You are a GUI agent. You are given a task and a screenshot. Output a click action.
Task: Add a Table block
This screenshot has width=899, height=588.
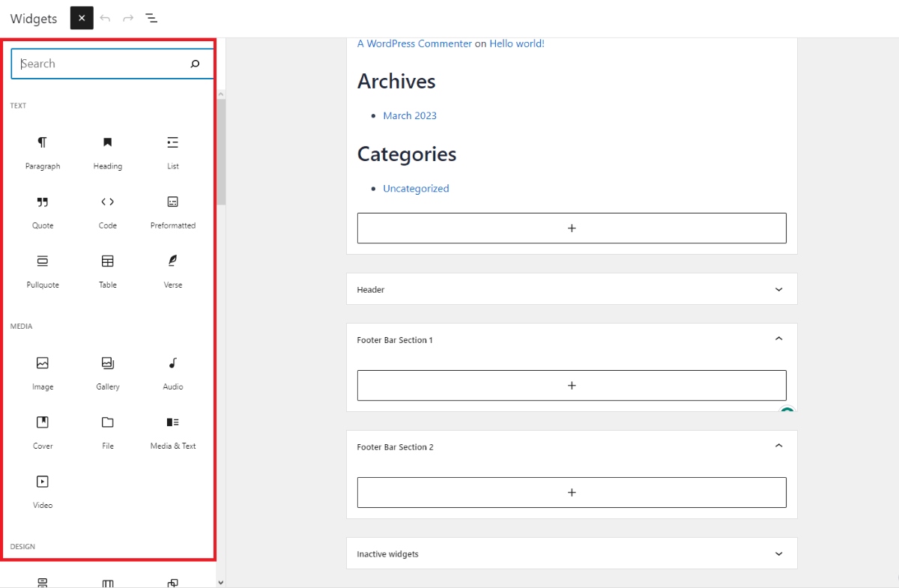point(107,270)
